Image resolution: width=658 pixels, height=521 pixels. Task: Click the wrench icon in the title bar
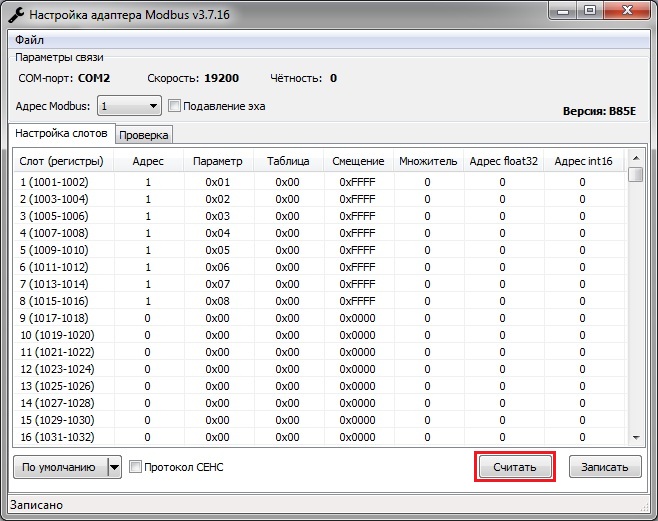pyautogui.click(x=16, y=15)
